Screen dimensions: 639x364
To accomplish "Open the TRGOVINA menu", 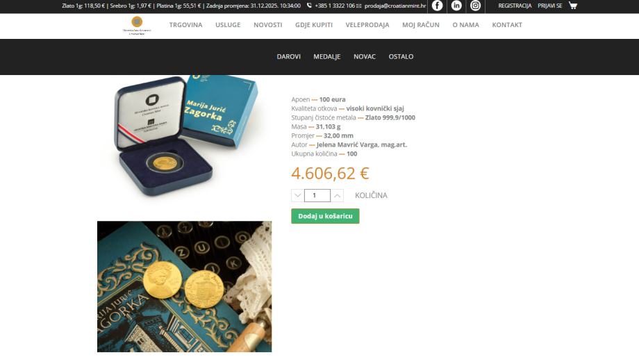I will click(186, 25).
